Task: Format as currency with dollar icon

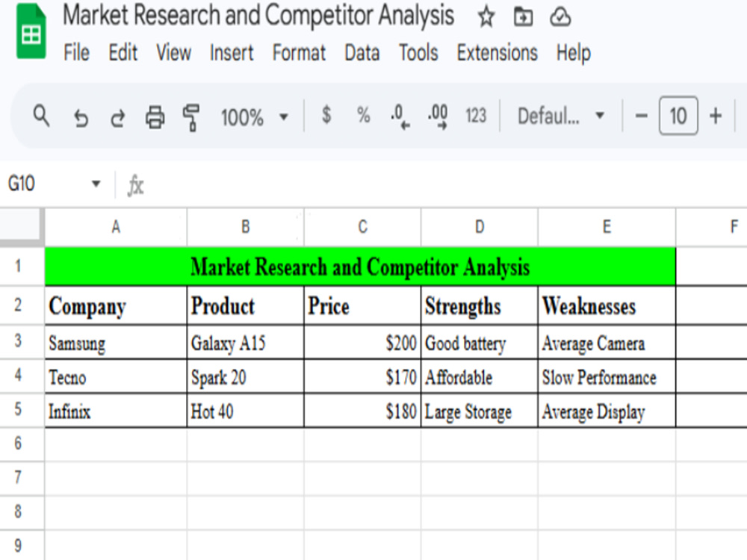Action: pos(326,115)
